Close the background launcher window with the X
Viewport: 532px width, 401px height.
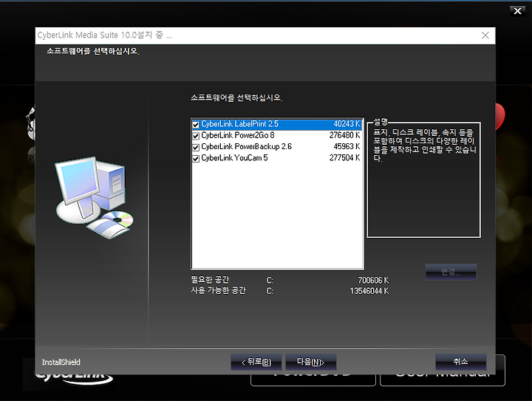pos(517,11)
